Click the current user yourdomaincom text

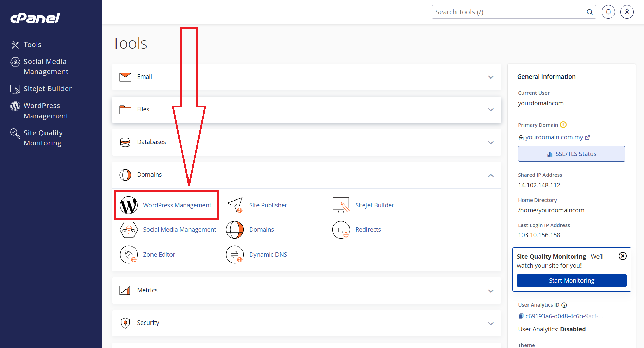541,103
